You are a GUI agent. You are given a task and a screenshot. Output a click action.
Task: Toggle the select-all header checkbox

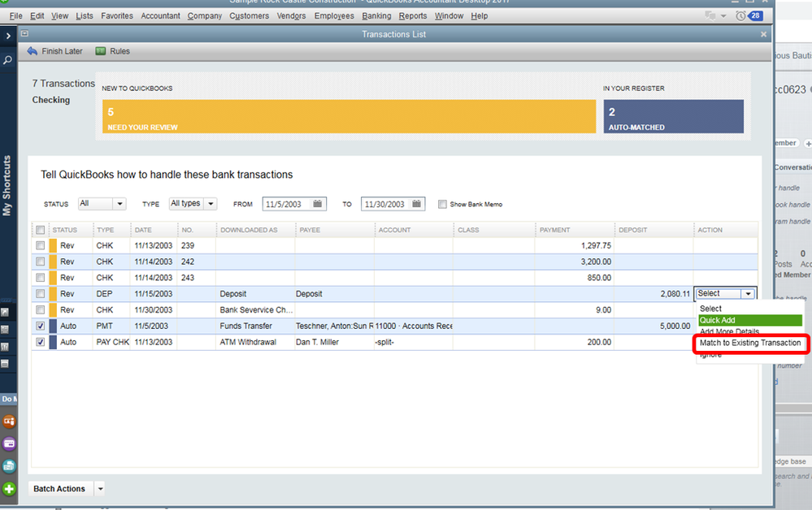pos(40,230)
